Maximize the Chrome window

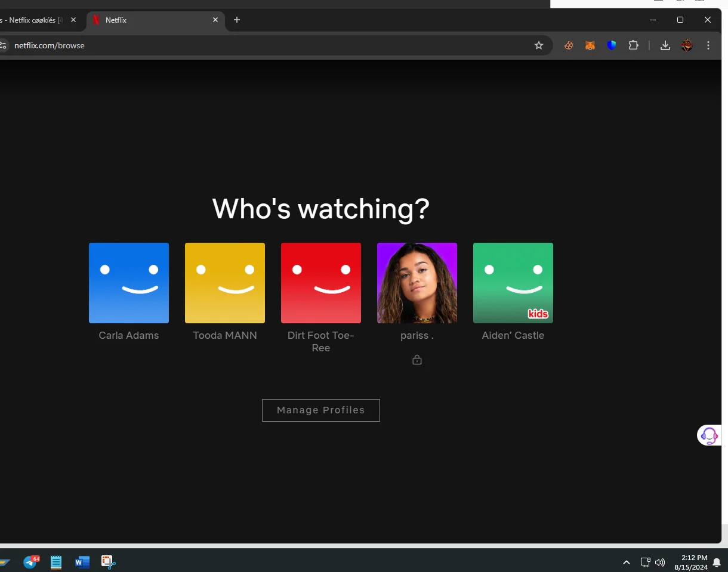(680, 20)
